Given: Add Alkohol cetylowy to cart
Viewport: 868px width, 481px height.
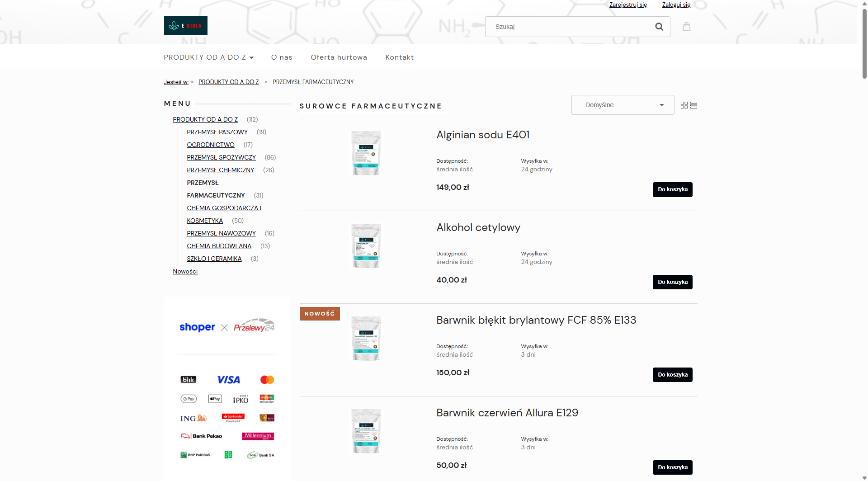Looking at the screenshot, I should coord(672,282).
